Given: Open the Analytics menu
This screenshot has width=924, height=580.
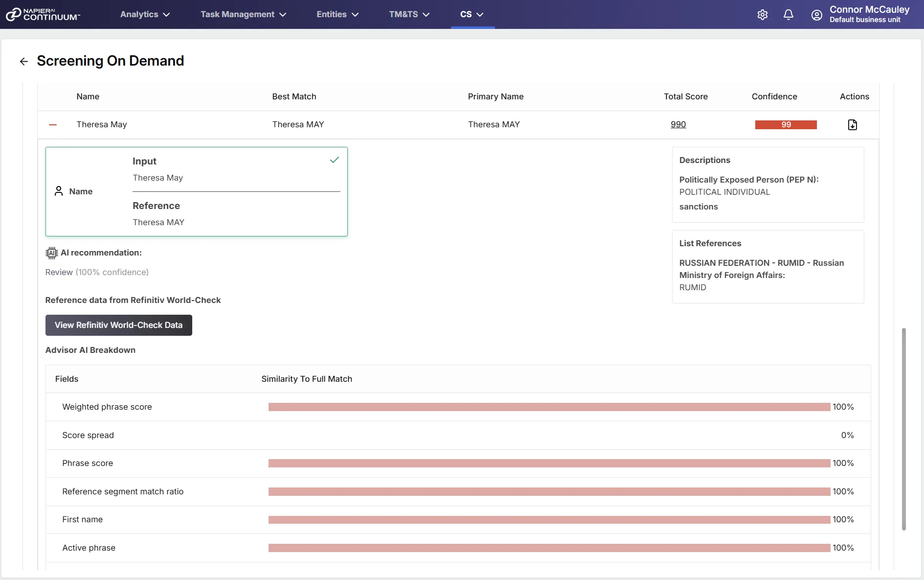Looking at the screenshot, I should [145, 14].
